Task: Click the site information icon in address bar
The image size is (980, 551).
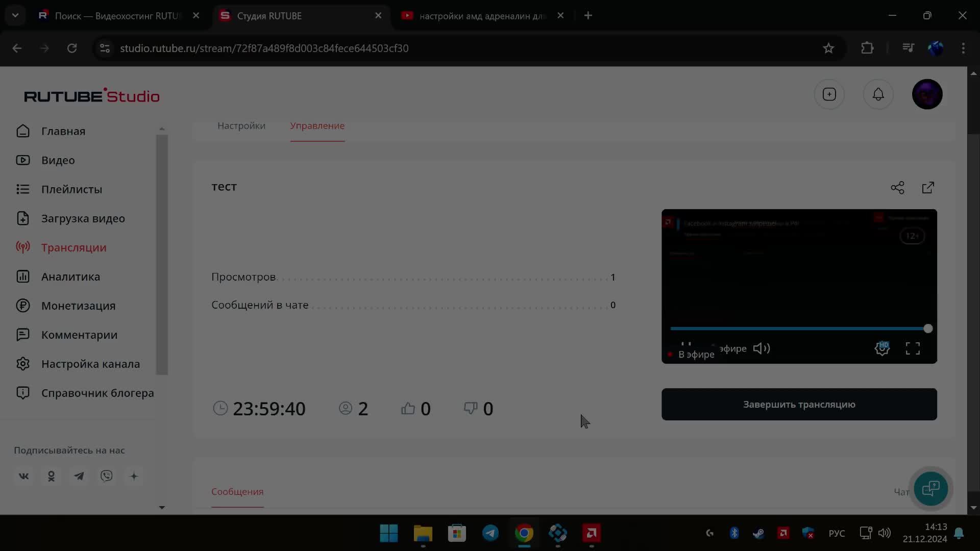Action: (x=105, y=48)
